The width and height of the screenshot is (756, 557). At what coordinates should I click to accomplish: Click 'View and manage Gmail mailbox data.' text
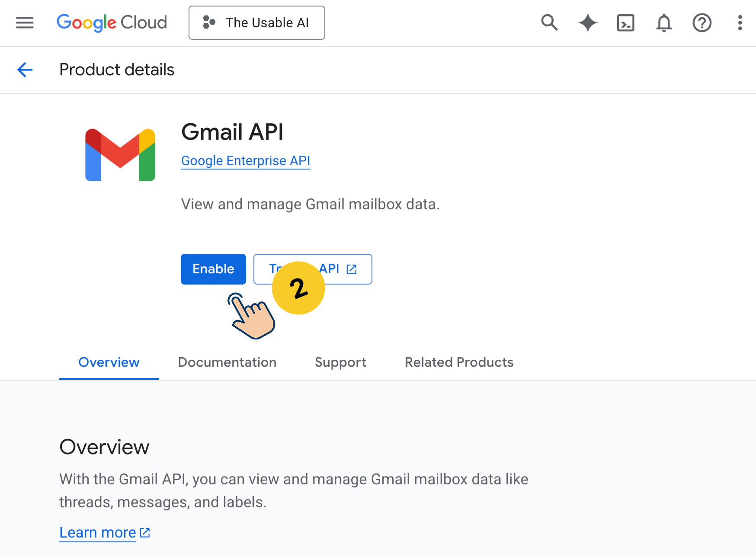[x=310, y=204]
